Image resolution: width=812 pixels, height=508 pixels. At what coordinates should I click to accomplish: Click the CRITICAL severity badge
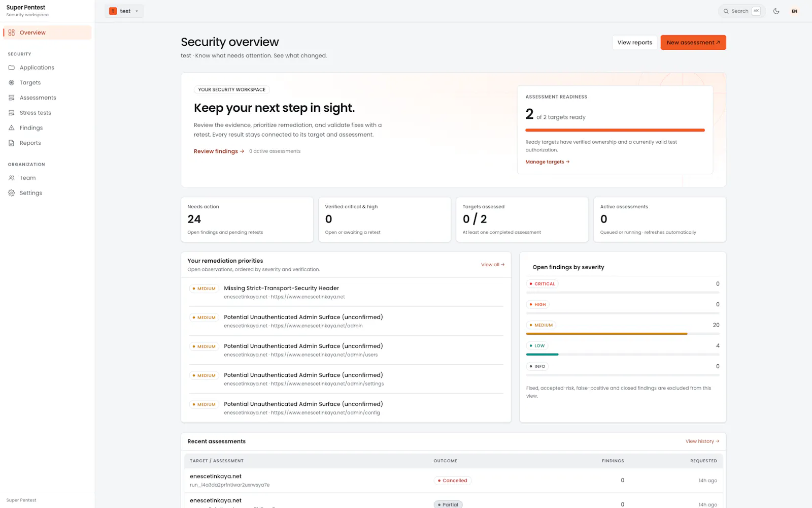(542, 284)
